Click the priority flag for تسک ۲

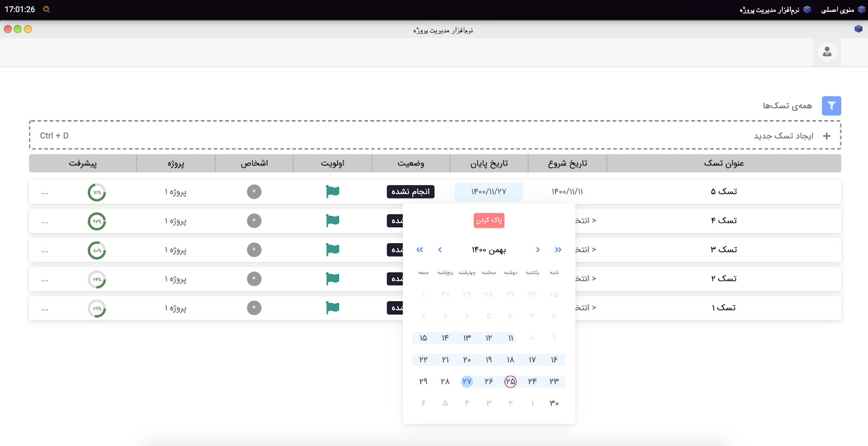pos(333,279)
